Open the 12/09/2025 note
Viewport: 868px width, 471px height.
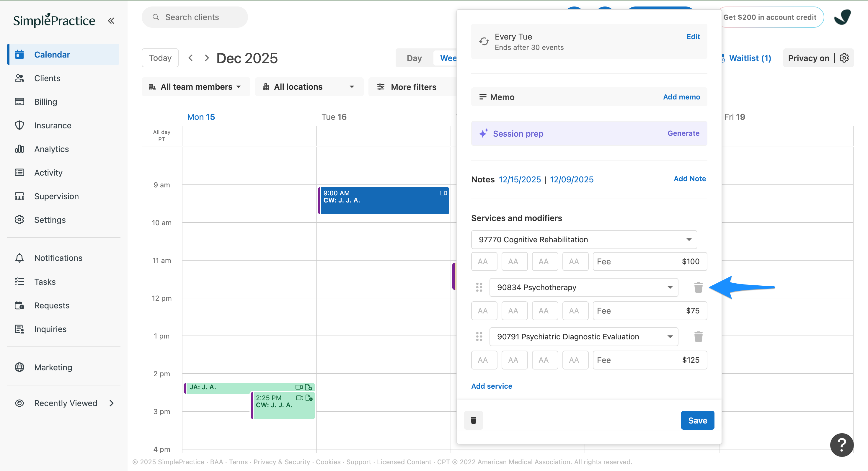coord(572,179)
